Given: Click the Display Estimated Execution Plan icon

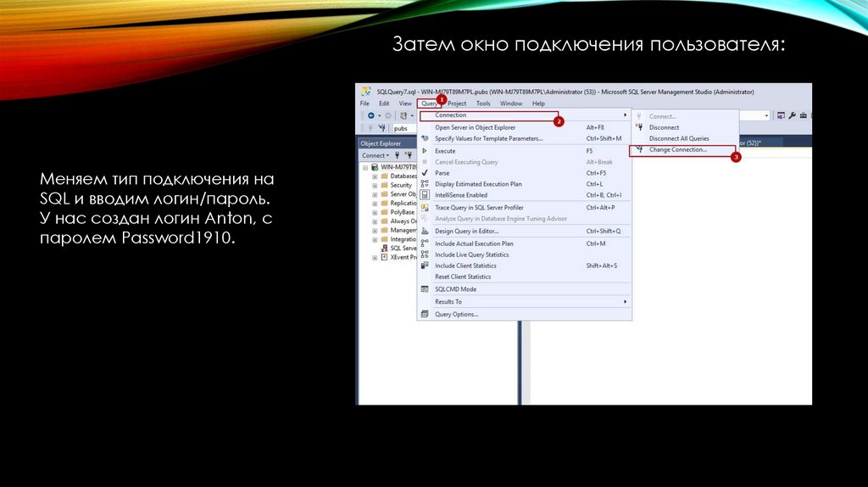Looking at the screenshot, I should tap(426, 184).
